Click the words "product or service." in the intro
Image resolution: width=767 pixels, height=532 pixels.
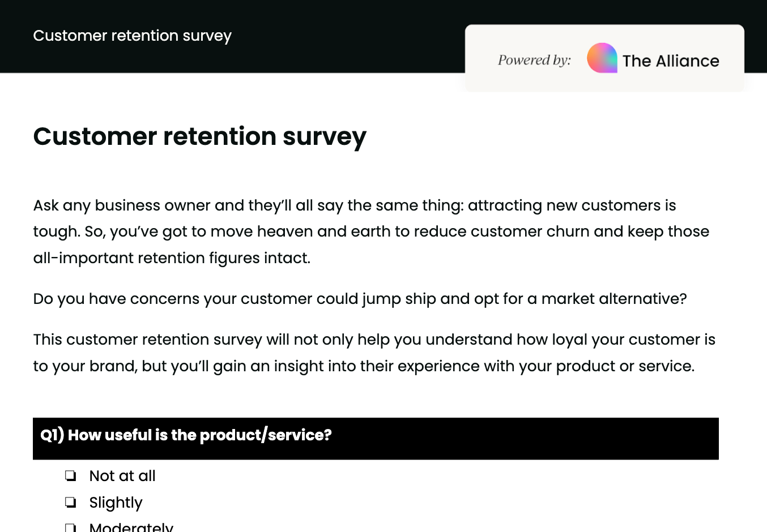(x=625, y=366)
